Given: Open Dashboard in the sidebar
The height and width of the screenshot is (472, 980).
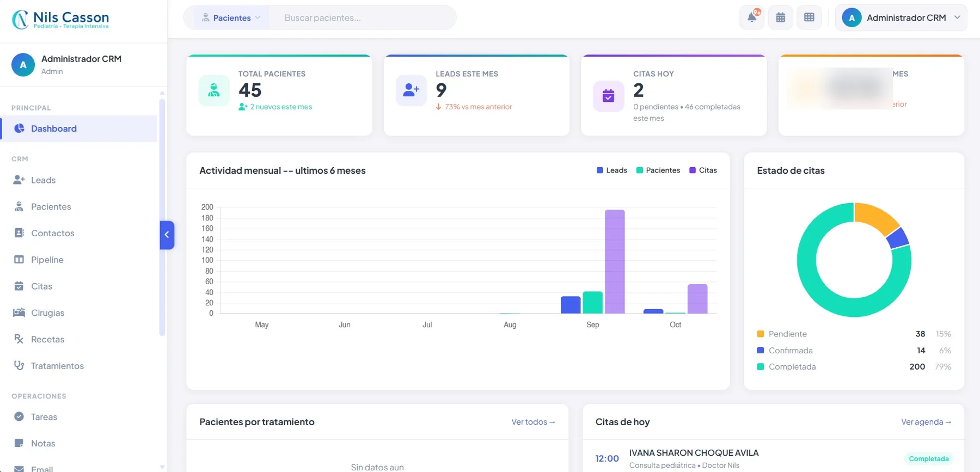Looking at the screenshot, I should [79, 128].
